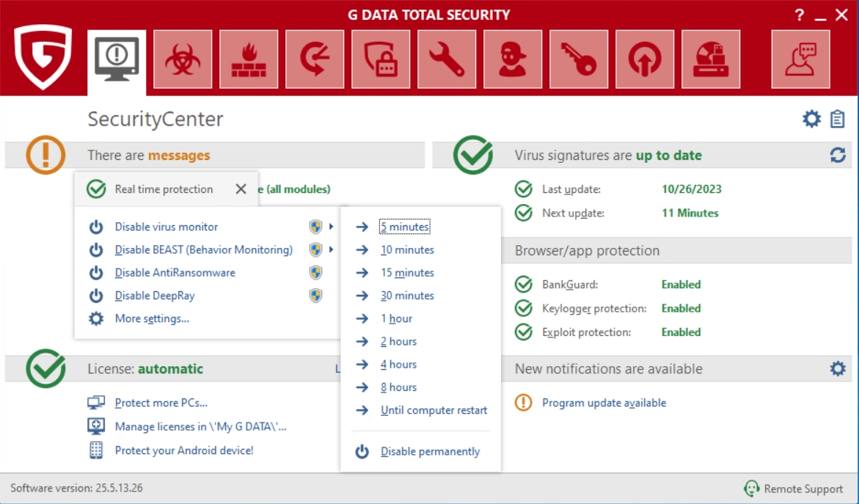Open the Device control drive tab
Viewport: 859px width, 504px height.
[711, 59]
